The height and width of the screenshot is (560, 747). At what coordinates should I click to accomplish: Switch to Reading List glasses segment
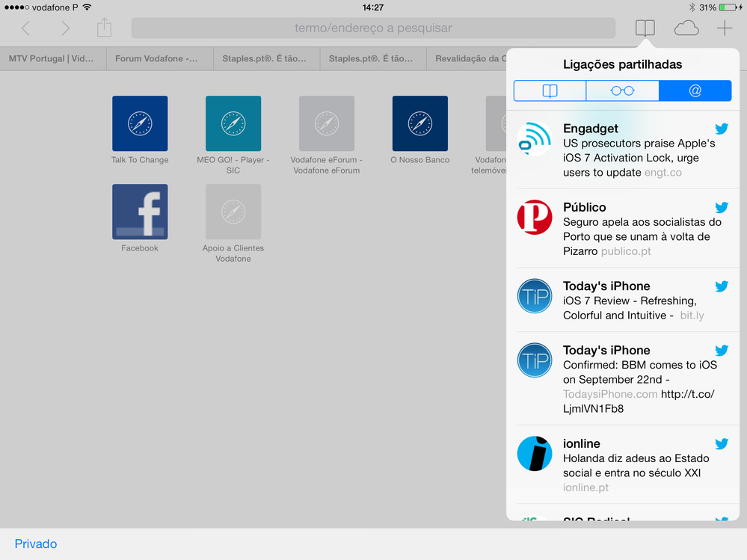coord(622,90)
